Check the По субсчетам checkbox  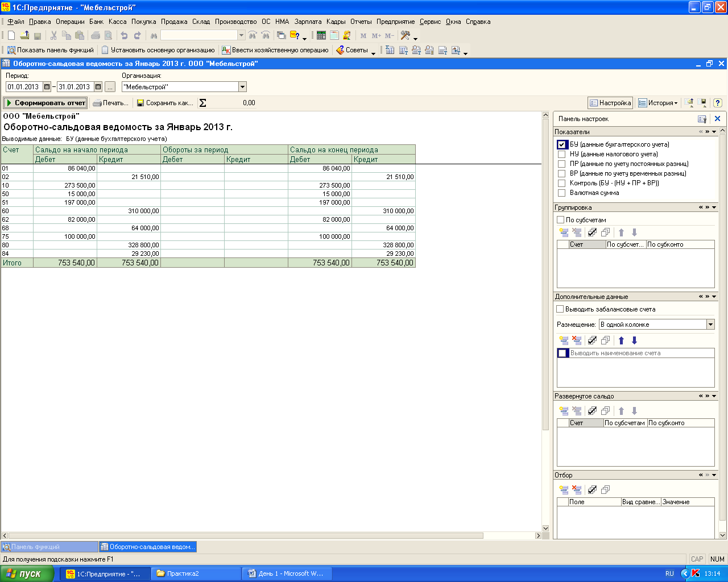561,220
